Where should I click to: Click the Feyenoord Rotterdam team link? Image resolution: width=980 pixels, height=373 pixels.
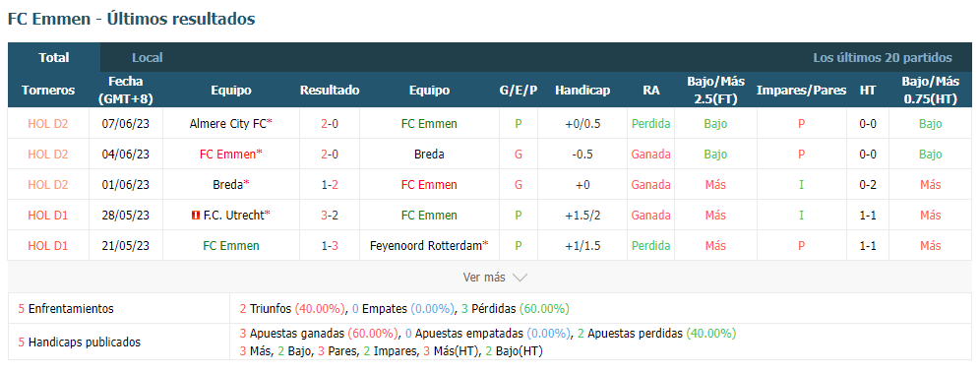tap(426, 245)
